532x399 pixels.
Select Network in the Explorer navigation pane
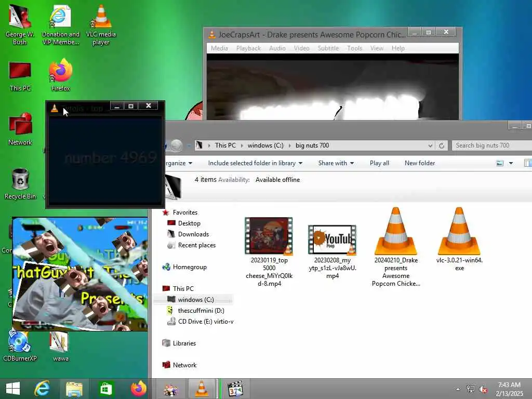[x=184, y=365]
